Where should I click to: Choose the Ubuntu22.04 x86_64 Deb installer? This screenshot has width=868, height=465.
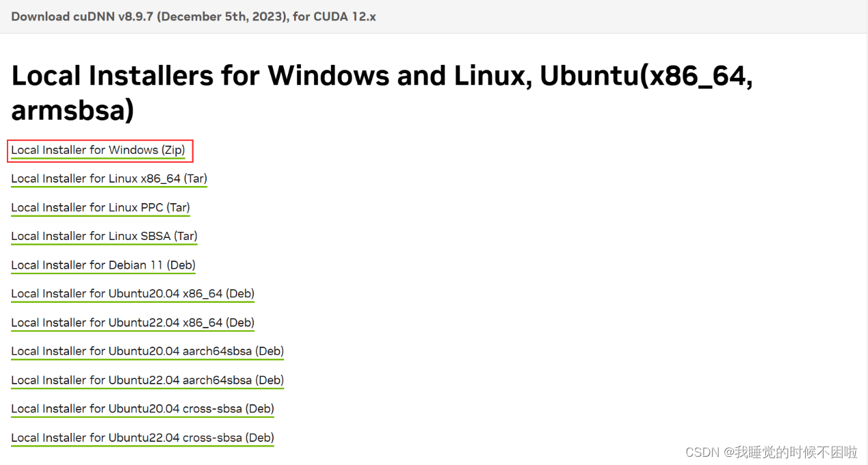(133, 322)
